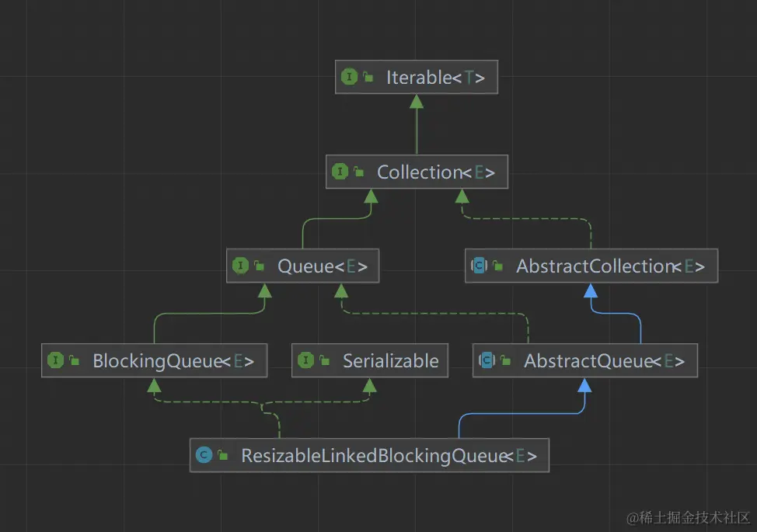Select the ResizableLinkedBlockingQueue<E> label text
The height and width of the screenshot is (532, 757).
[x=389, y=456]
